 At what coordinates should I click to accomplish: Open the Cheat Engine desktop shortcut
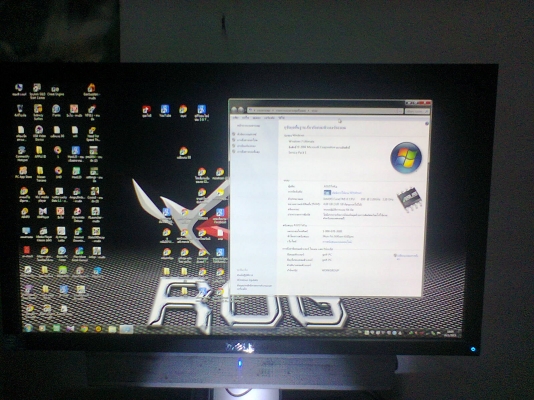pyautogui.click(x=55, y=91)
